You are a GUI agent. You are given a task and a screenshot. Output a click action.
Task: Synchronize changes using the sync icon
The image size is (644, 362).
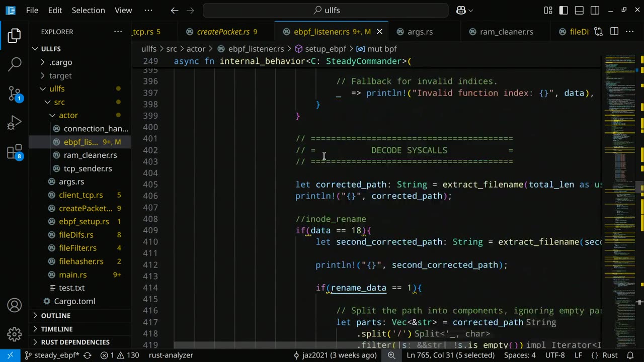tap(88, 355)
